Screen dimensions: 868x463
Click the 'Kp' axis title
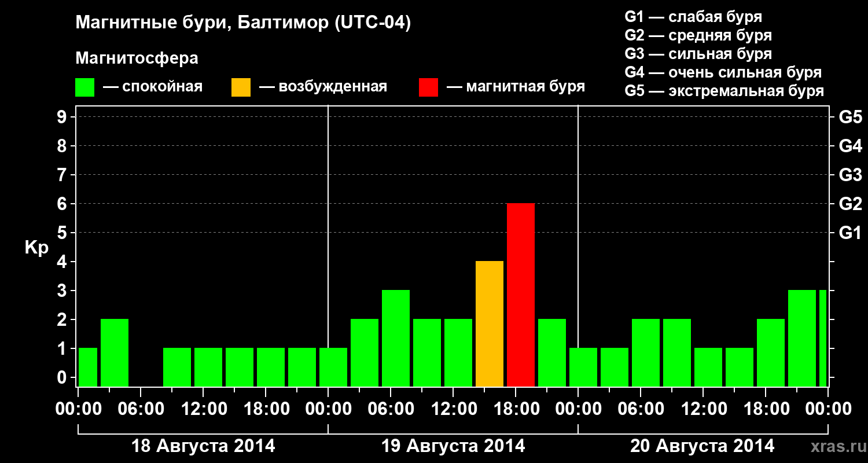[x=36, y=248]
